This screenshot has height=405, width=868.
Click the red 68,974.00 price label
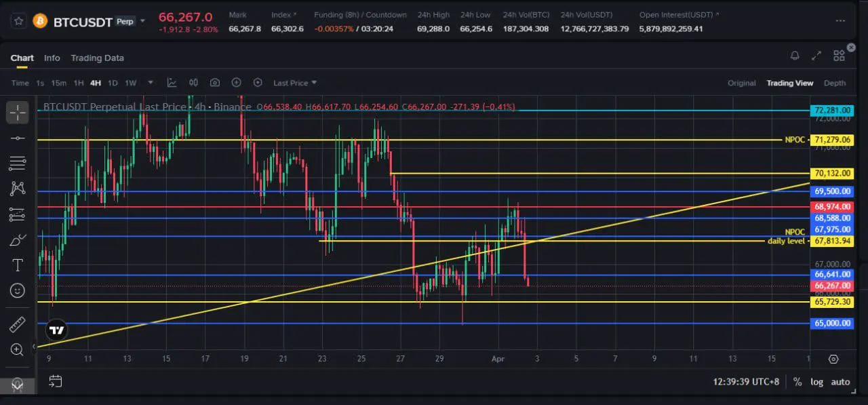[832, 206]
